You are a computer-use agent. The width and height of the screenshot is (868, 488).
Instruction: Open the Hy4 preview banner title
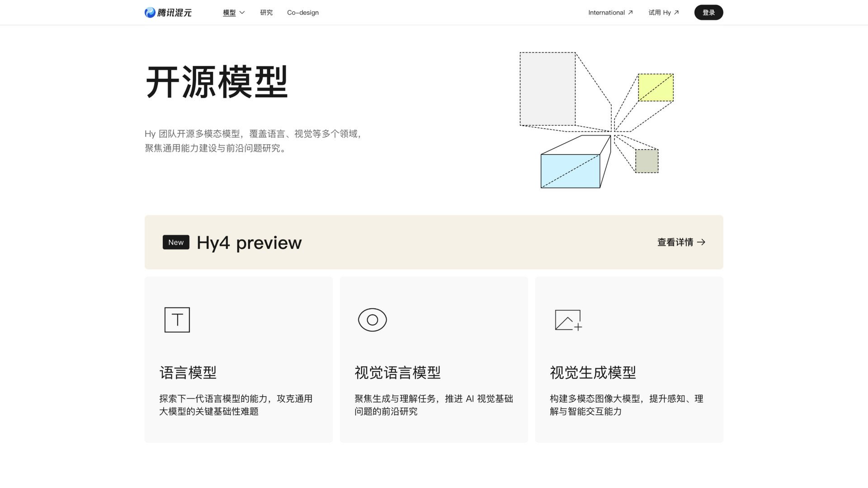click(249, 243)
